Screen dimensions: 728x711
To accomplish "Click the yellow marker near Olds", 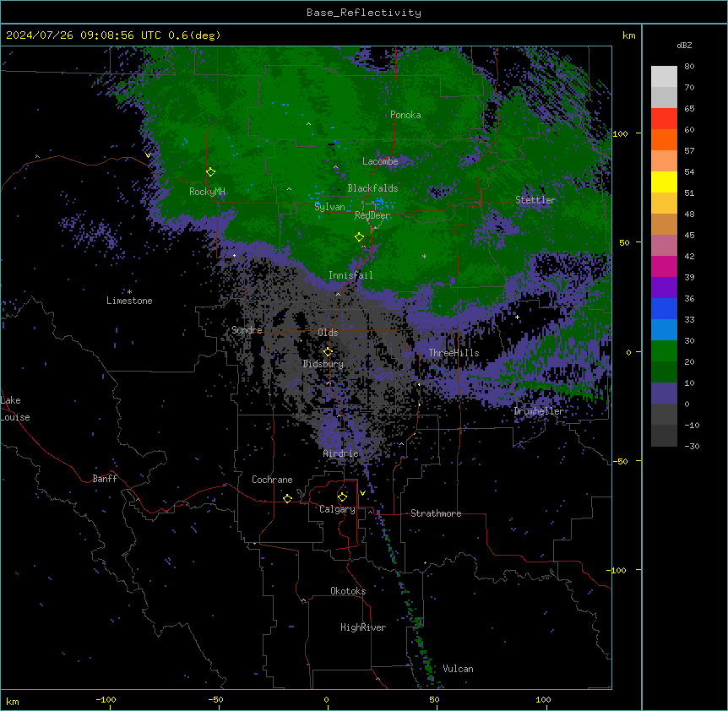I will 328,352.
